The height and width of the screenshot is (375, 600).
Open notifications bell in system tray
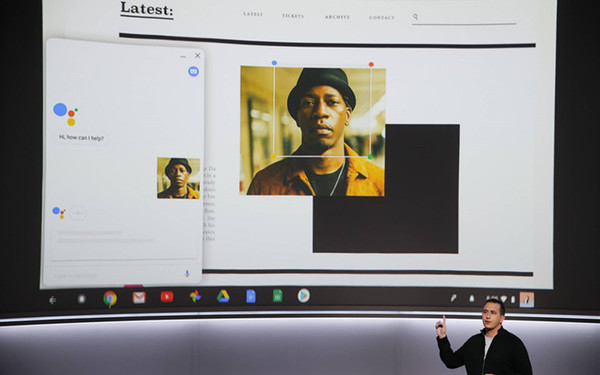(x=471, y=298)
